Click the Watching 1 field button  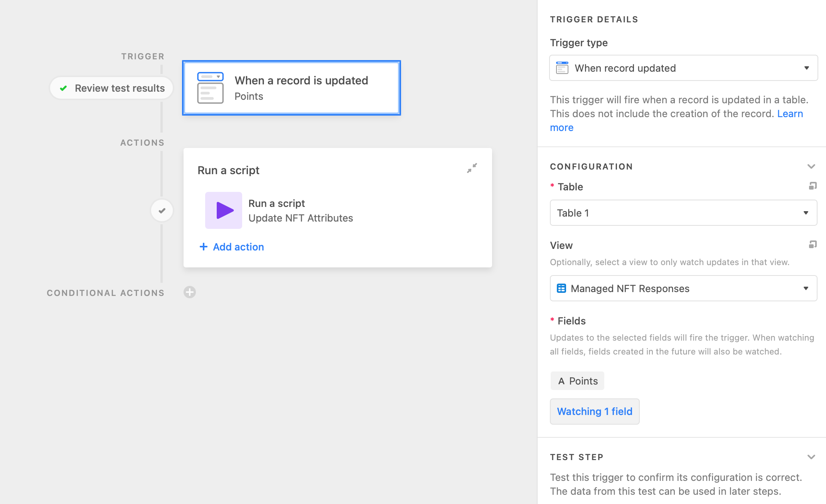pyautogui.click(x=594, y=412)
